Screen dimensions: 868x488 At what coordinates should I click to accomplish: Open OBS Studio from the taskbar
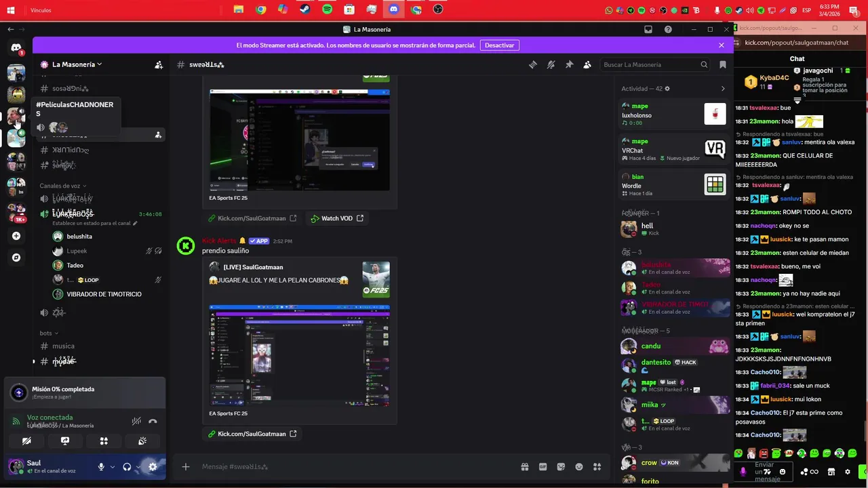pyautogui.click(x=438, y=9)
